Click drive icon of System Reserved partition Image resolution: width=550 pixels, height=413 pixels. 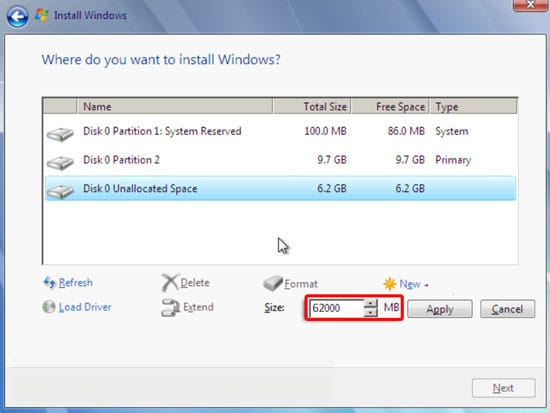60,134
